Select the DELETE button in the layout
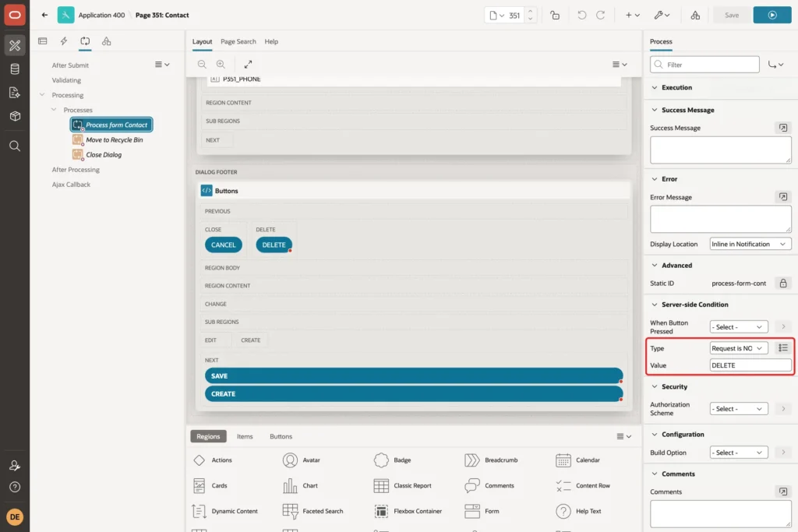Screen dimensions: 798x532 coord(274,245)
